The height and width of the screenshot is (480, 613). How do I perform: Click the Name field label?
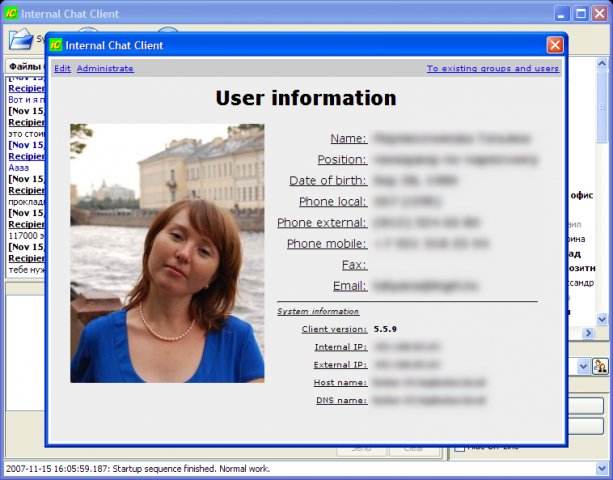348,139
